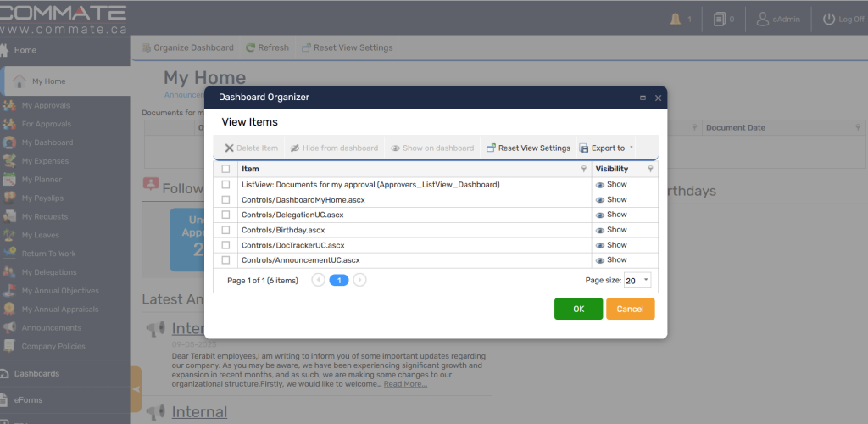868x424 pixels.
Task: Open the documents icon in header
Action: click(x=720, y=19)
